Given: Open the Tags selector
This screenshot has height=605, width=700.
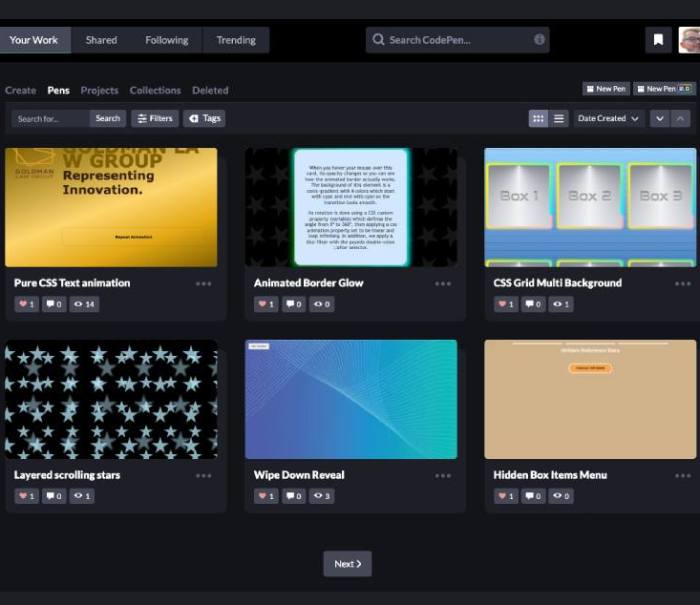Looking at the screenshot, I should [x=204, y=118].
